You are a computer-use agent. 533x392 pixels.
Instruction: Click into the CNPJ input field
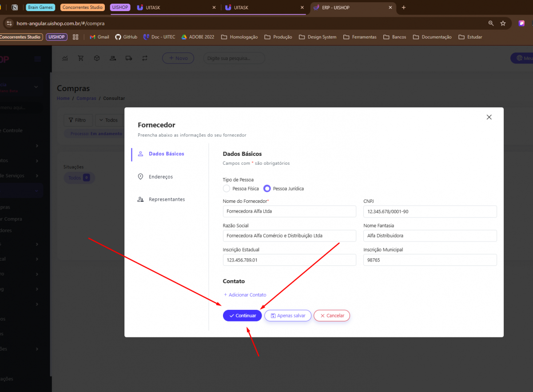tap(430, 212)
